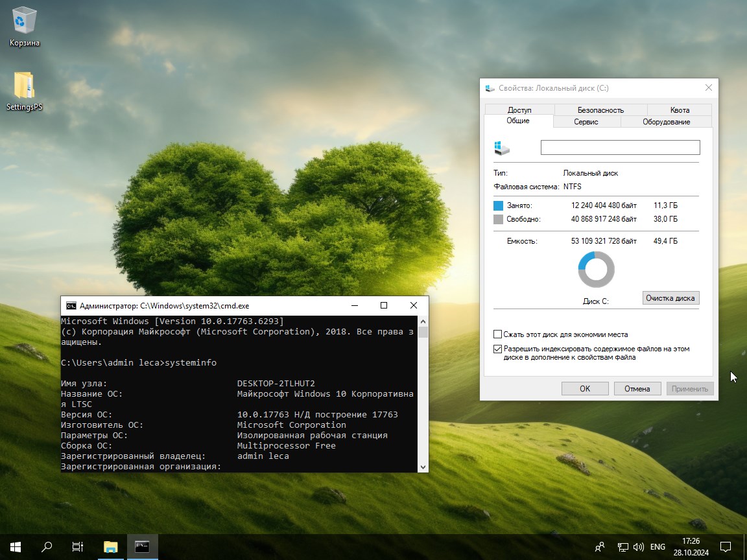Click the cmd window title bar icon
The width and height of the screenshot is (747, 560).
click(71, 306)
